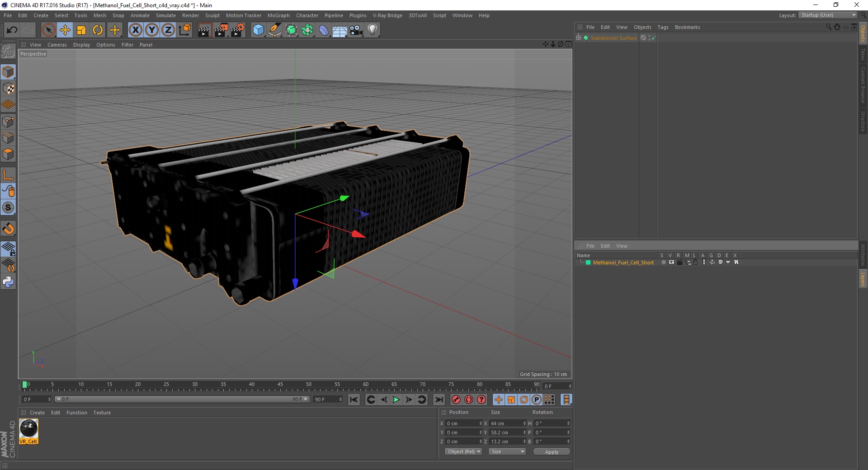Select the Live Selection tool
This screenshot has width=868, height=470.
pos(48,30)
